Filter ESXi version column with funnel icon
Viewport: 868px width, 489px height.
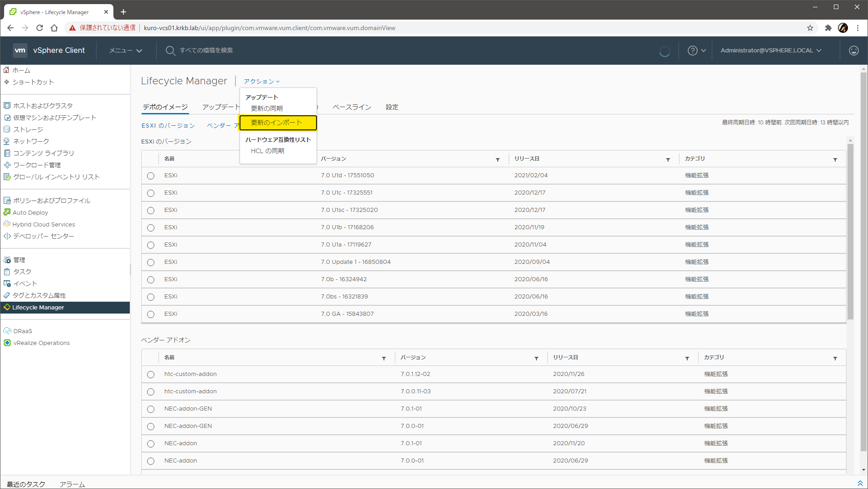497,160
